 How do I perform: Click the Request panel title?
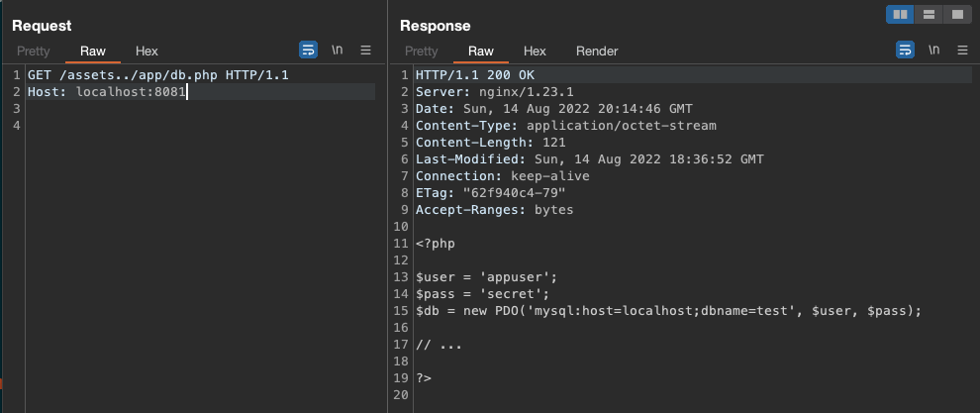click(42, 26)
